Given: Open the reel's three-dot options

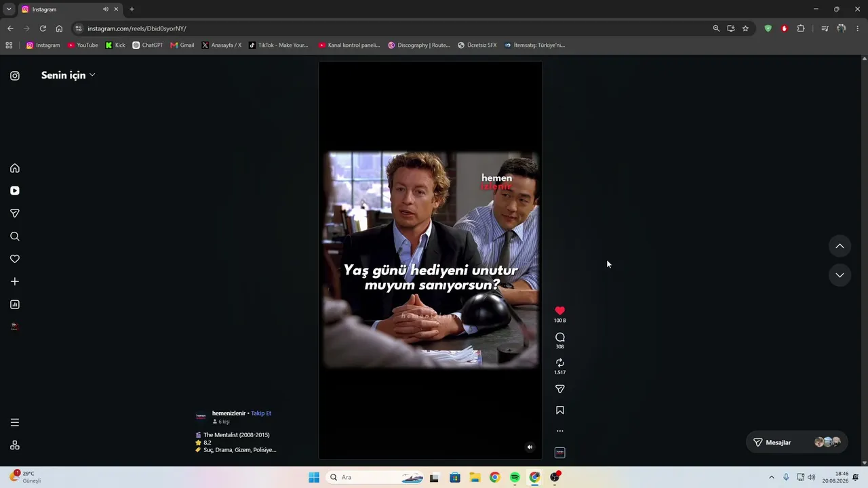Looking at the screenshot, I should point(559,431).
